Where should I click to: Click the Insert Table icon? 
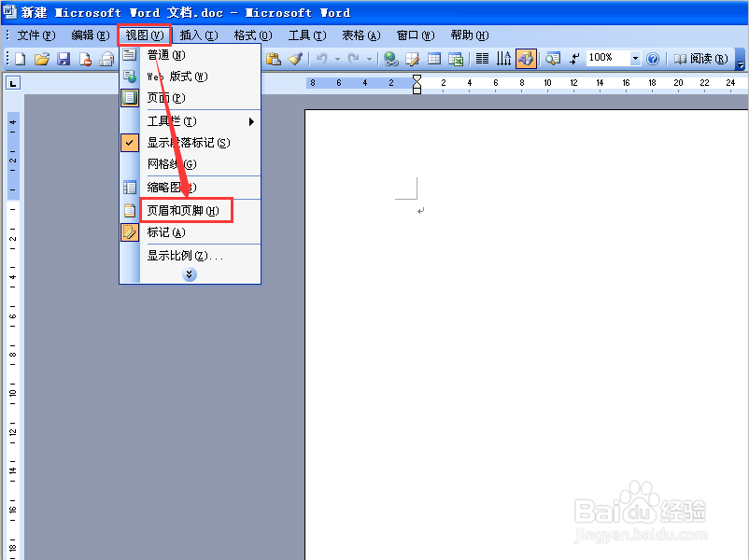pos(433,58)
